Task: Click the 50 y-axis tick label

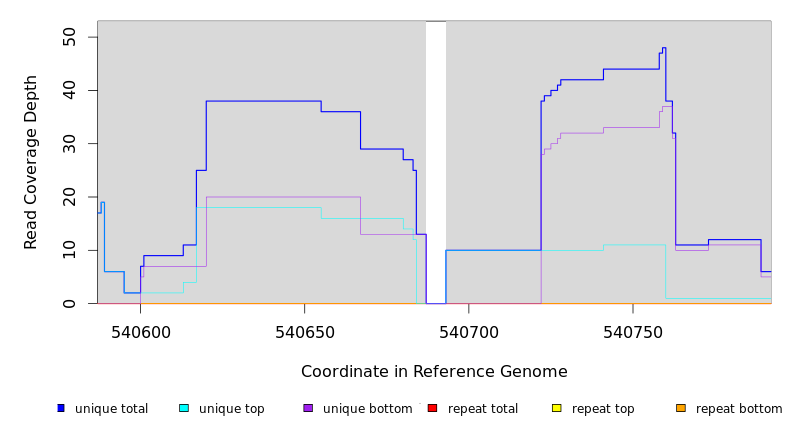Action: (69, 37)
